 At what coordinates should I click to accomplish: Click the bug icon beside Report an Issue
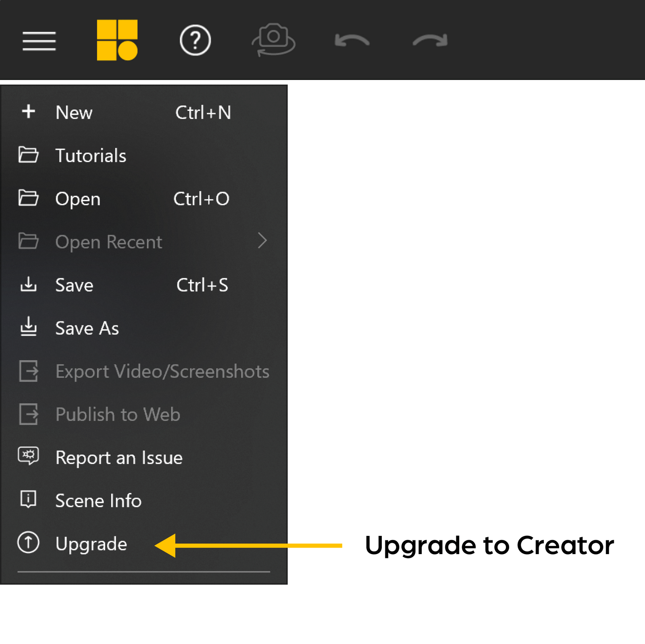tap(29, 457)
